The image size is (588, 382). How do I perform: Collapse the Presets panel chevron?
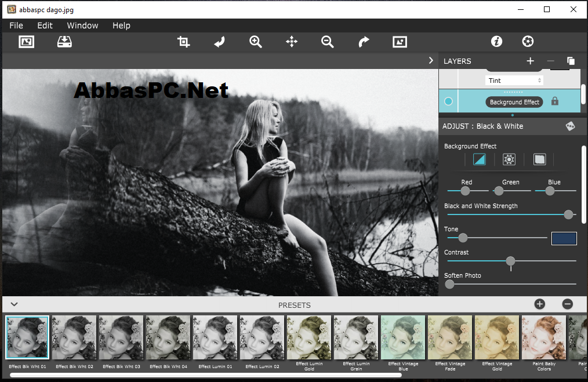(x=14, y=304)
